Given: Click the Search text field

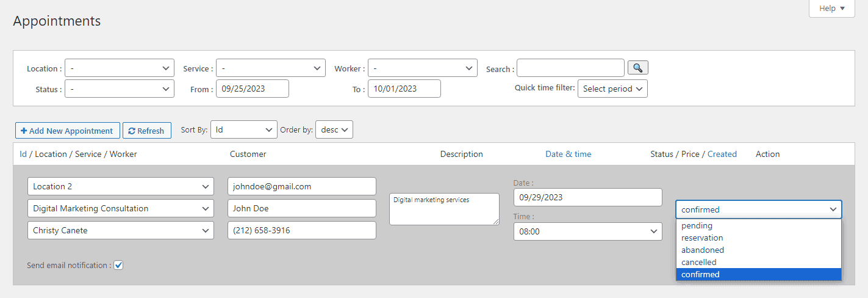Looking at the screenshot, I should click(x=570, y=68).
